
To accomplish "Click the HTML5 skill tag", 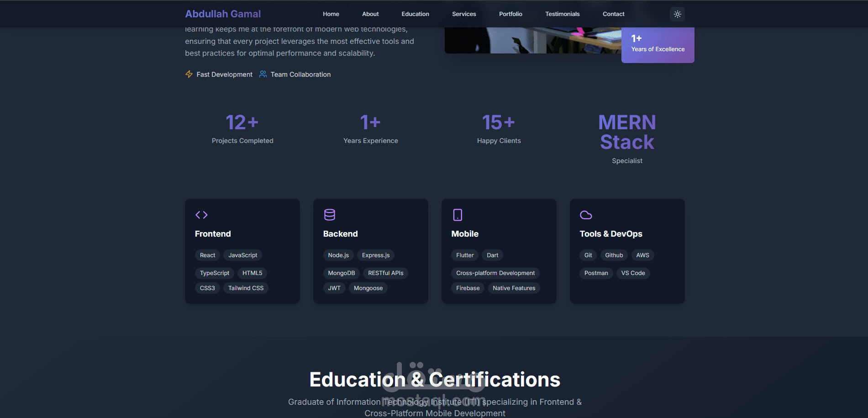I will tap(253, 273).
